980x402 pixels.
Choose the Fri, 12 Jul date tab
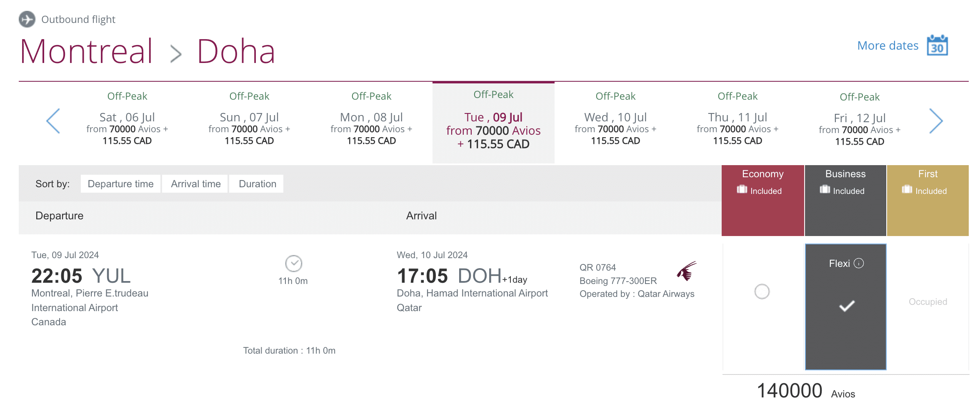(860, 124)
